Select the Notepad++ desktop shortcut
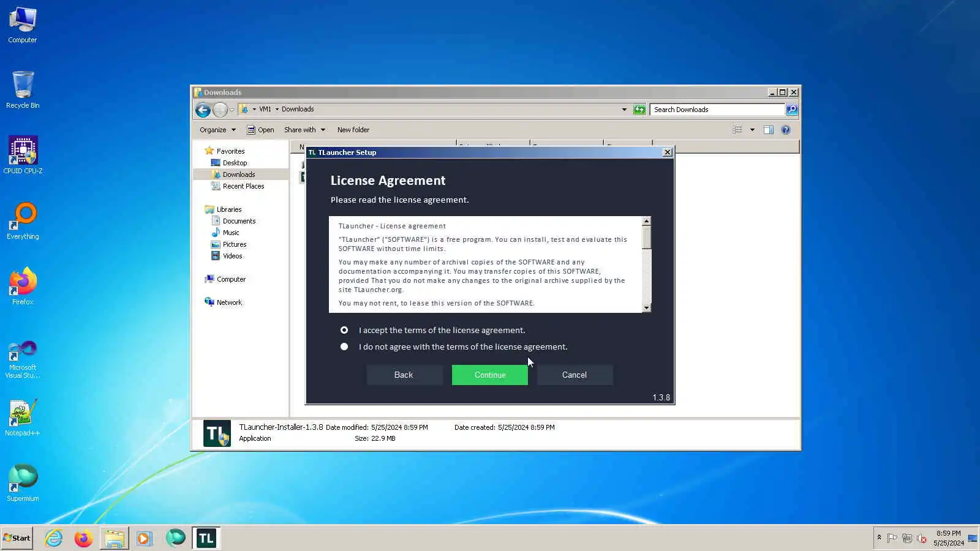Image resolution: width=980 pixels, height=551 pixels. 23,418
